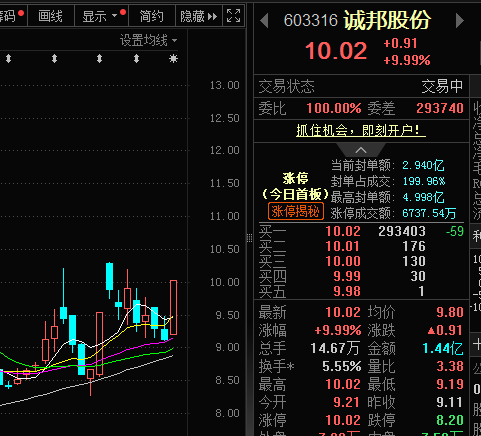This screenshot has height=436, width=481.
Task: Go to next stock arrow
Action: point(460,21)
